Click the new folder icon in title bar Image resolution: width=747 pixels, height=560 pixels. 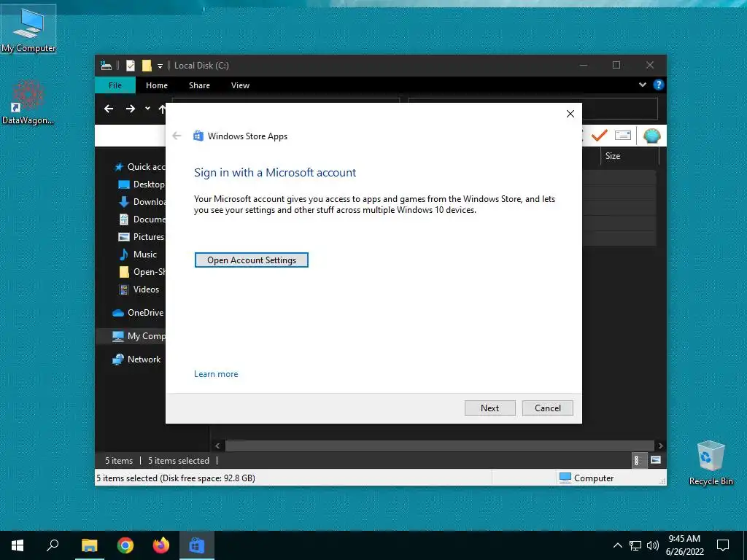[x=147, y=66]
